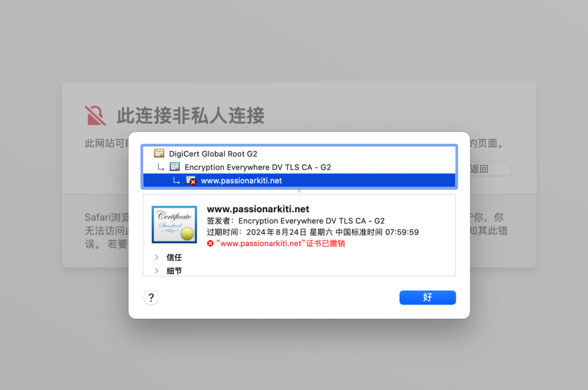
Task: Expand the 信任 disclosure chevron
Action: pyautogui.click(x=157, y=258)
